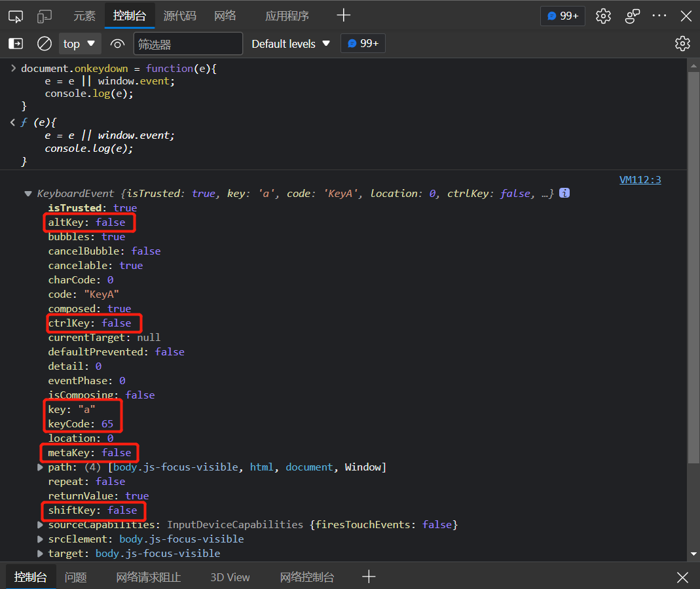
Task: Expand the target property
Action: tap(40, 553)
